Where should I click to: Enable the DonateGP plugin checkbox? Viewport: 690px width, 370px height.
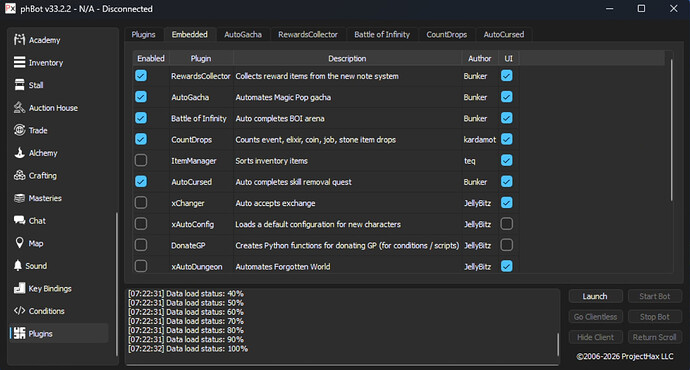click(141, 245)
